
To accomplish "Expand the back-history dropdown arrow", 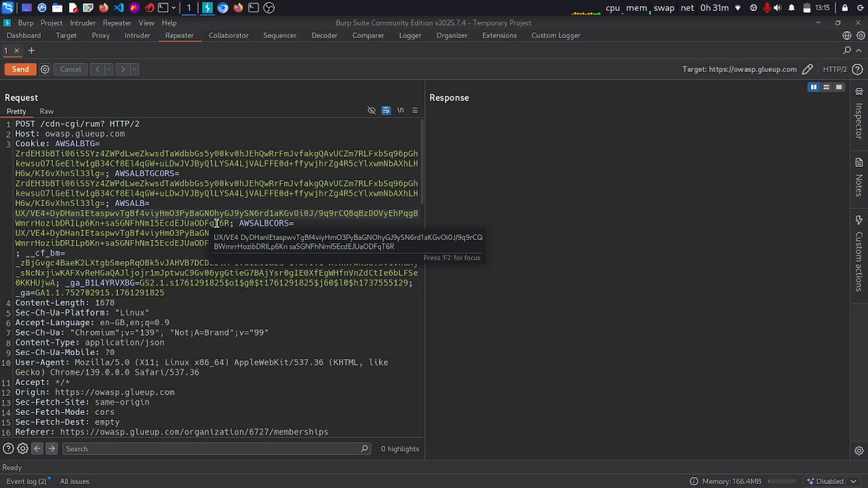I will [109, 69].
